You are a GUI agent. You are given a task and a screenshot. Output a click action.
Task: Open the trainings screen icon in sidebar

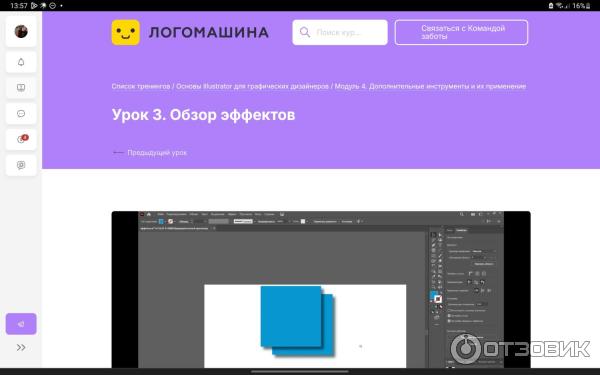click(x=21, y=88)
